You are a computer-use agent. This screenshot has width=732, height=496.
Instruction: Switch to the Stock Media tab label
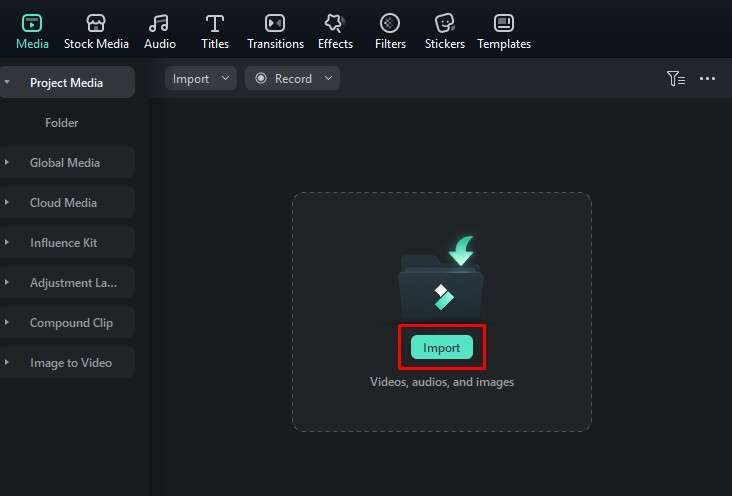pos(96,44)
